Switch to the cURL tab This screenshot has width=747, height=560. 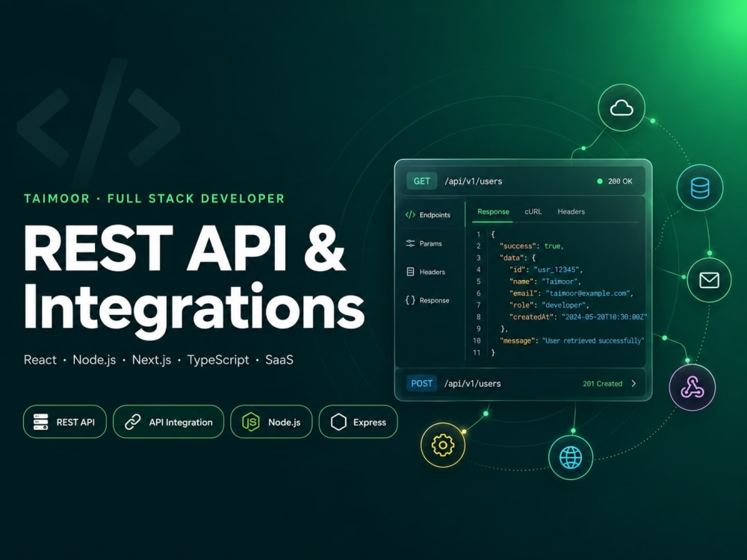533,211
